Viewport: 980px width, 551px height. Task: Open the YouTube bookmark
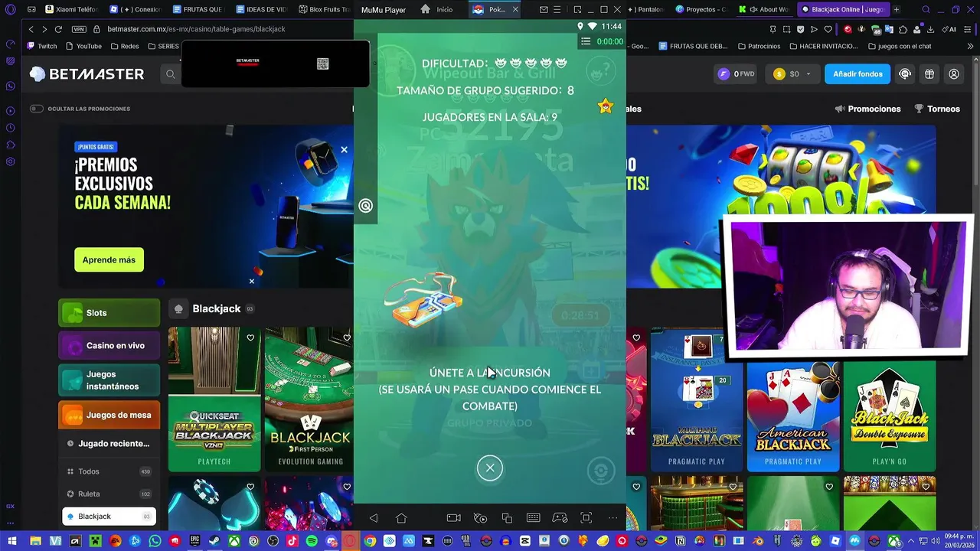tap(83, 46)
